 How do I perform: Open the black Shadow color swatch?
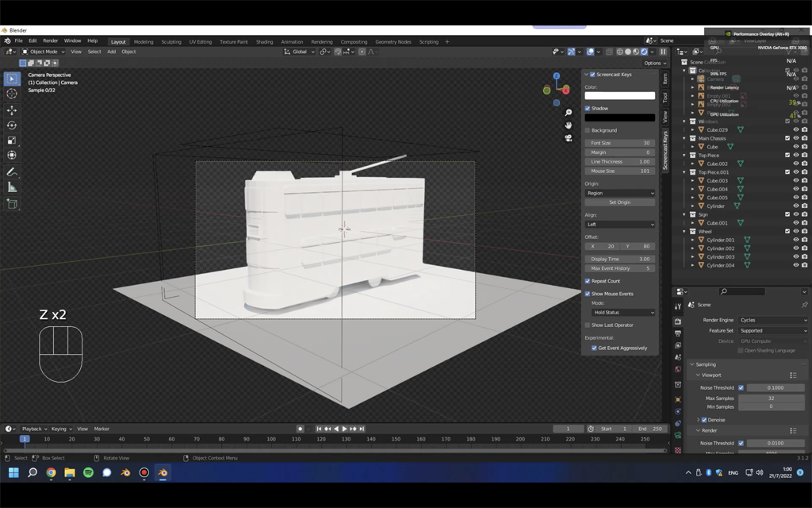pyautogui.click(x=620, y=117)
